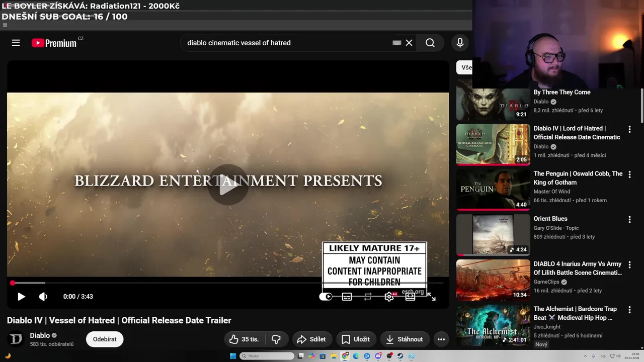This screenshot has width=644, height=362.
Task: Open options for The Alchemist video
Action: click(629, 310)
